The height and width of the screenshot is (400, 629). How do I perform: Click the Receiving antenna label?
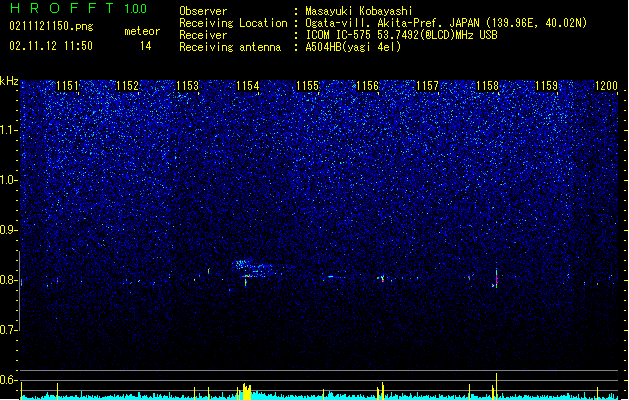point(230,47)
